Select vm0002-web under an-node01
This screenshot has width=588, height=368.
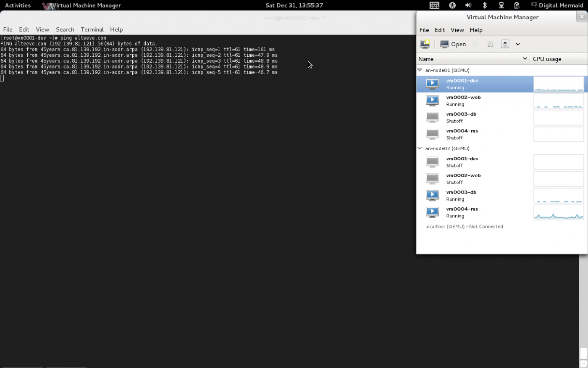[463, 101]
